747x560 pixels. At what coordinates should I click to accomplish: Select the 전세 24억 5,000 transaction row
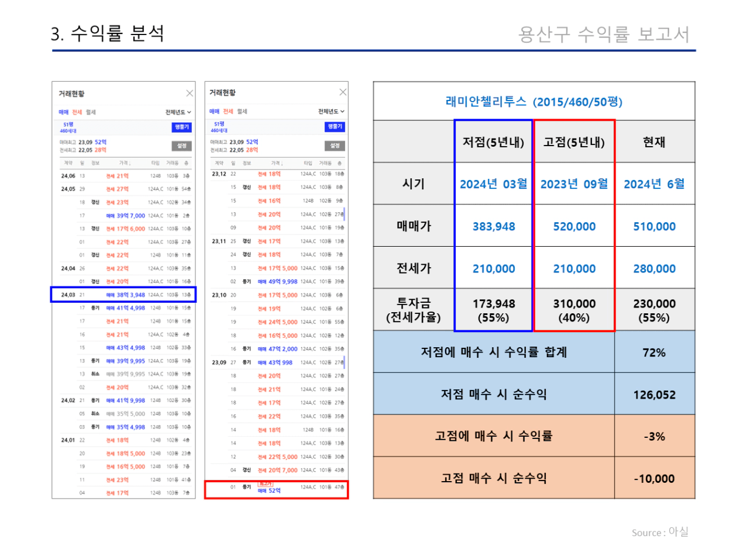tap(278, 322)
